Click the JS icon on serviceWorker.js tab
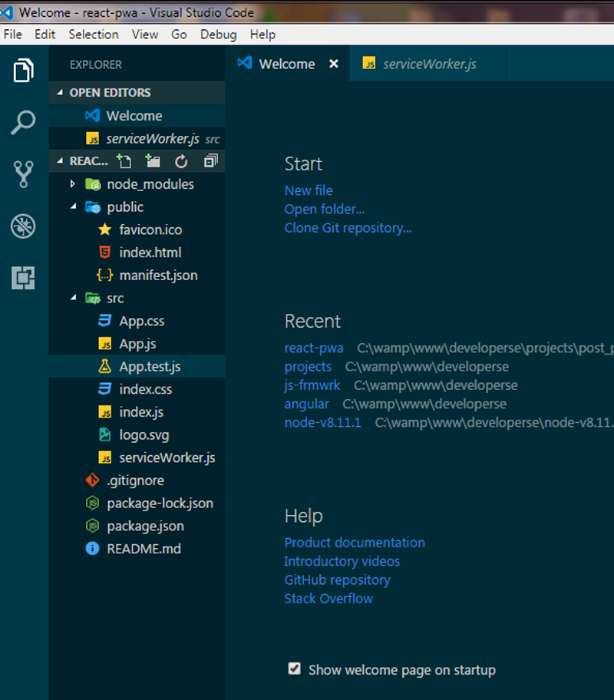Image resolution: width=614 pixels, height=700 pixels. click(369, 64)
